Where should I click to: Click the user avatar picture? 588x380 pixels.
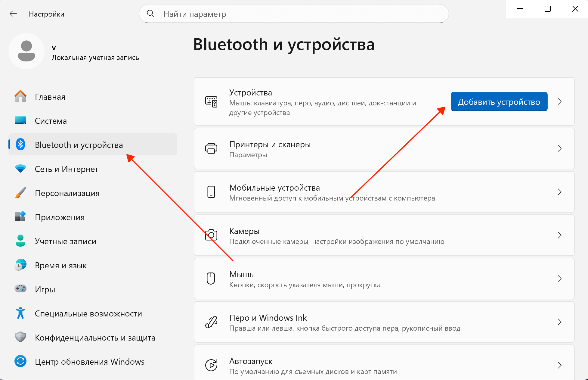[26, 51]
